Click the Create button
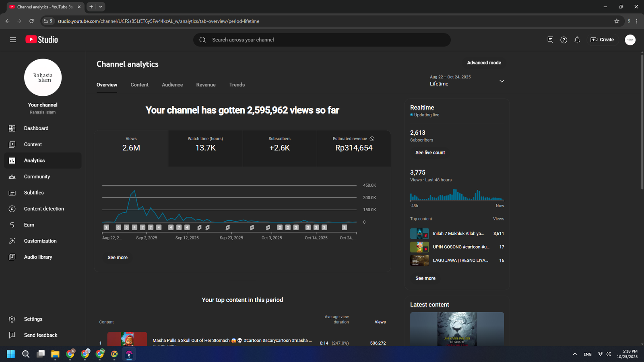This screenshot has height=362, width=644. 602,40
